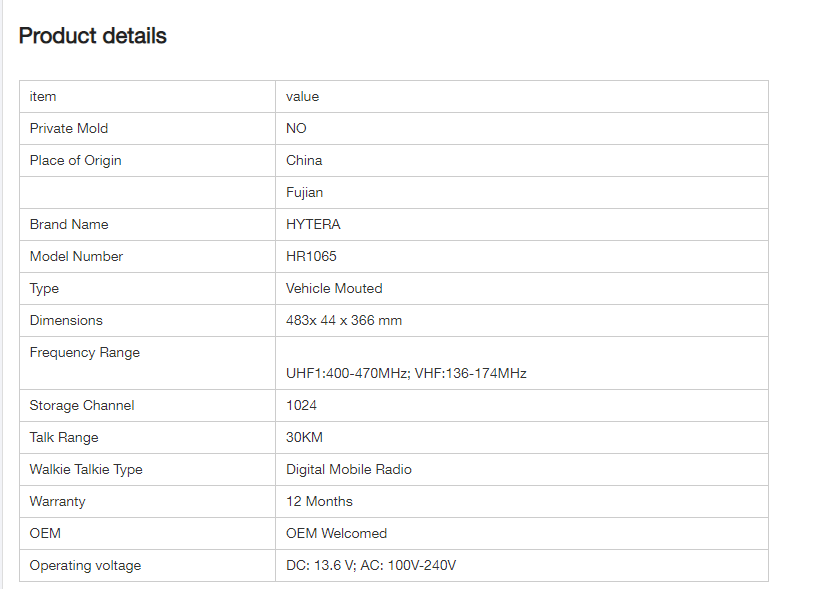Click the Fujian origin cell
The image size is (820, 589).
(x=304, y=192)
